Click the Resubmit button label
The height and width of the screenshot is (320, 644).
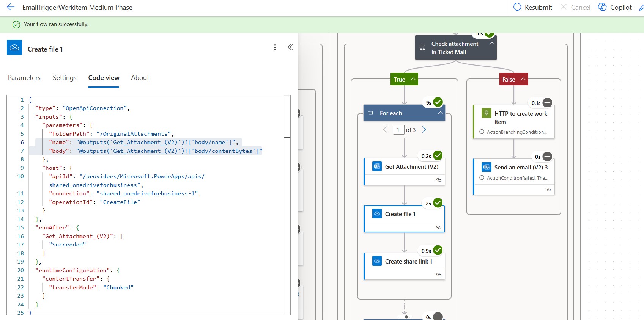[x=539, y=7]
